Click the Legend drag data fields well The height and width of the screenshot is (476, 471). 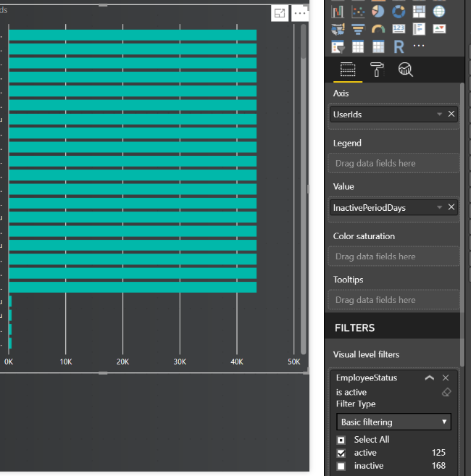coord(394,163)
